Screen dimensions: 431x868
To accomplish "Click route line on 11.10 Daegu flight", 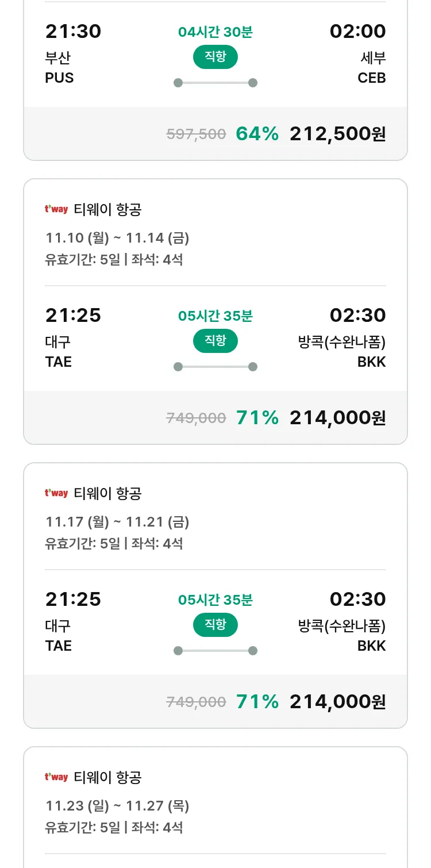I will pos(215,367).
